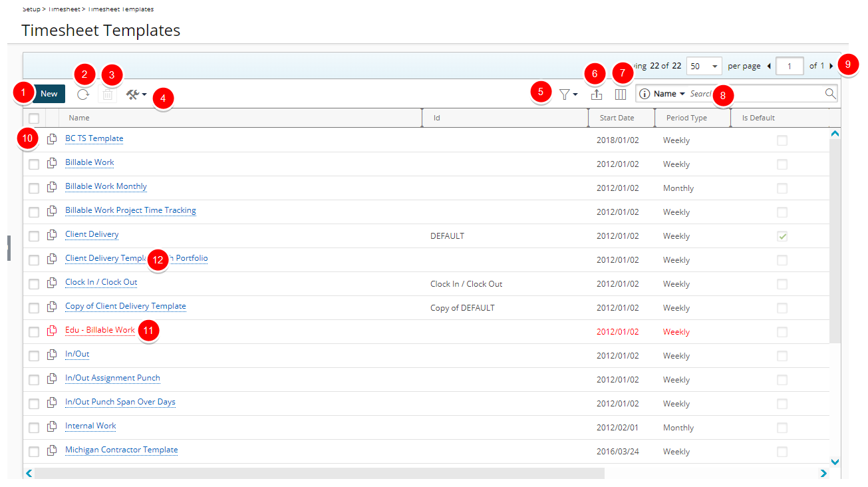The height and width of the screenshot is (487, 868).
Task: Click the Timesheet breadcrumb link
Action: click(65, 9)
